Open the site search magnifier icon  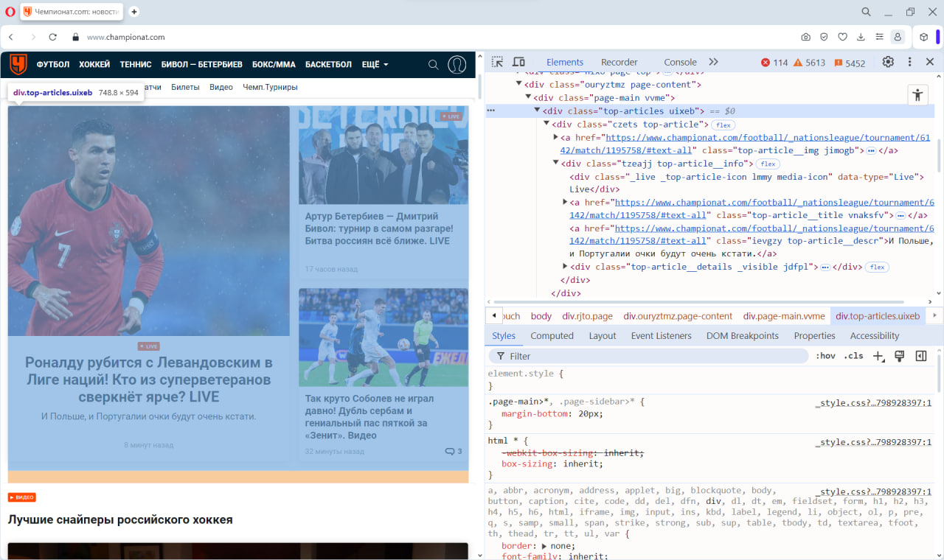tap(434, 65)
